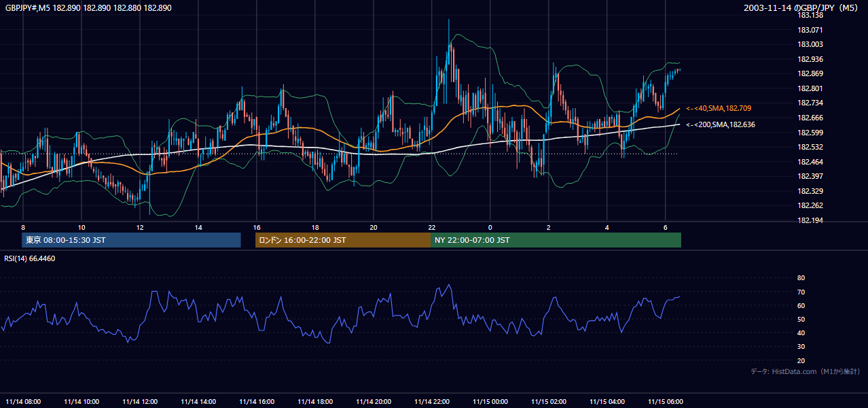
Task: Click price level 182.599 on the axis
Action: (x=810, y=133)
